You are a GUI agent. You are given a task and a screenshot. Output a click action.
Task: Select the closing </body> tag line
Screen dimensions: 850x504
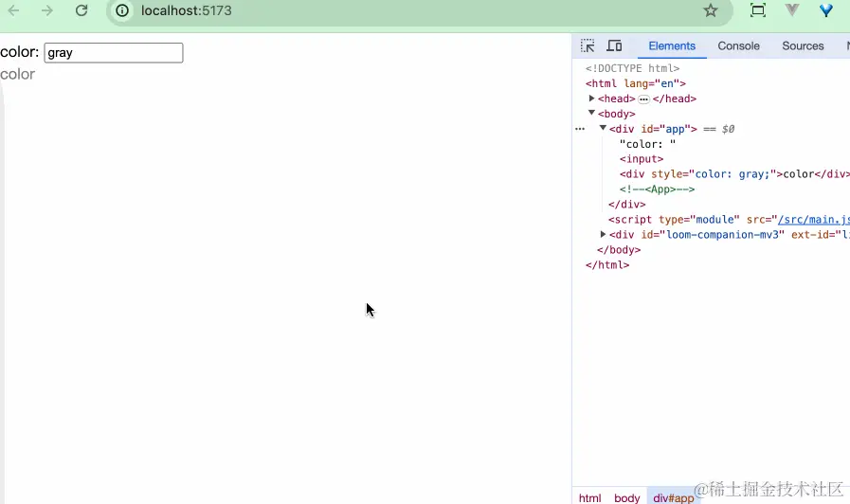[x=619, y=250]
